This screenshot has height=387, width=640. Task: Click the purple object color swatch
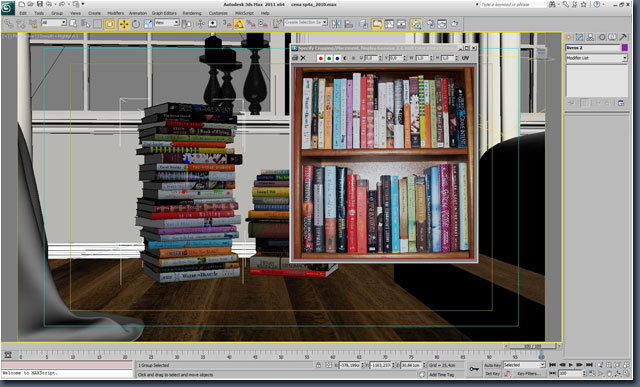coord(624,48)
